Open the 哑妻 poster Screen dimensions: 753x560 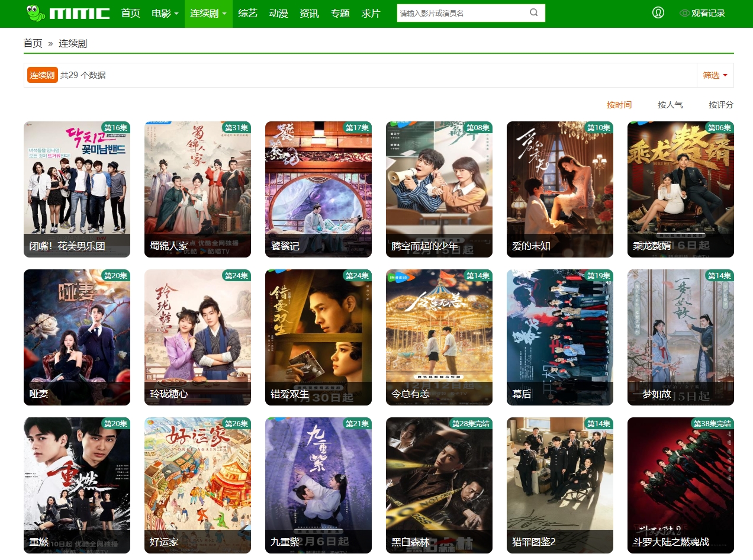click(x=77, y=337)
